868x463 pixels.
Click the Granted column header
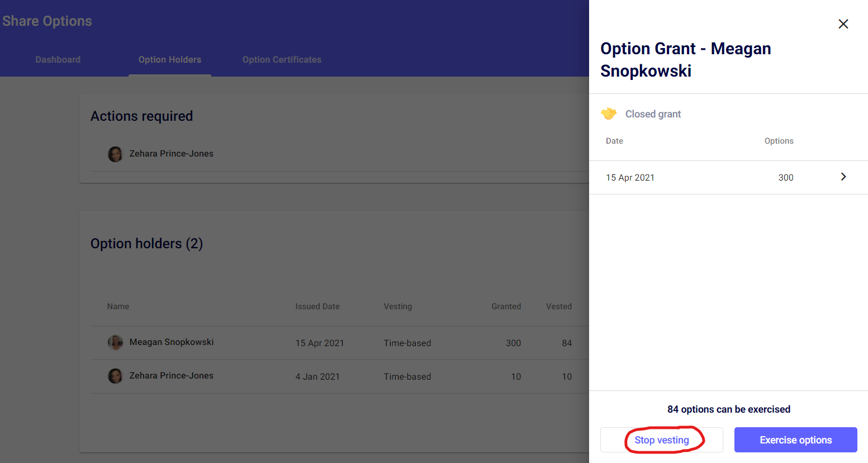tap(506, 306)
